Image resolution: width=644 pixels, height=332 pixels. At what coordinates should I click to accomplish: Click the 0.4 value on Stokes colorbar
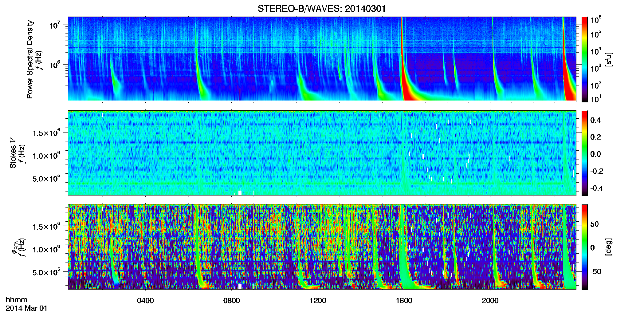(x=595, y=120)
